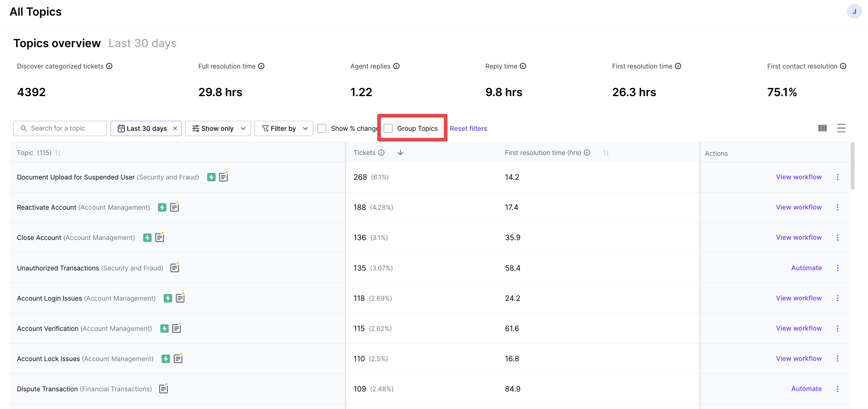Click the Reset filters link
This screenshot has height=409, width=868.
point(468,128)
